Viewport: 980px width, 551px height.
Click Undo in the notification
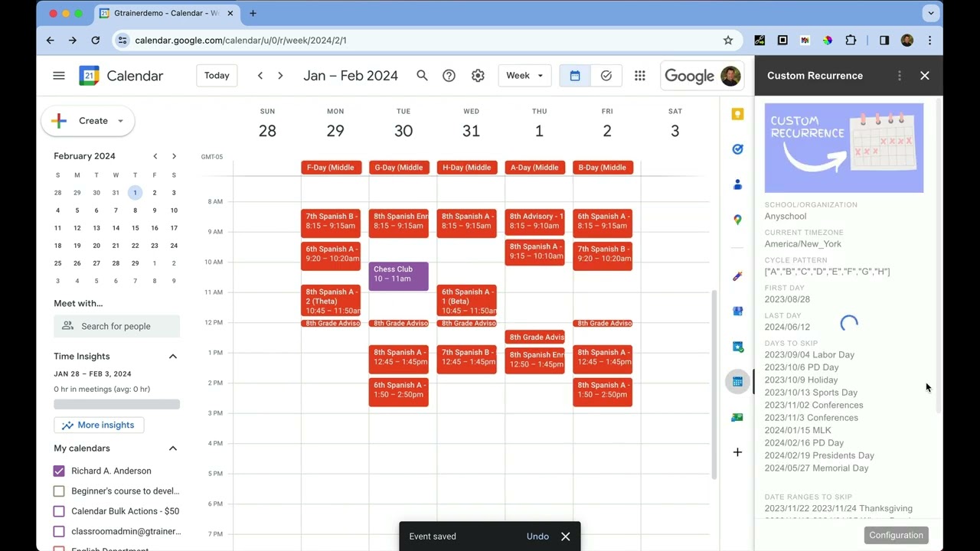pyautogui.click(x=537, y=536)
